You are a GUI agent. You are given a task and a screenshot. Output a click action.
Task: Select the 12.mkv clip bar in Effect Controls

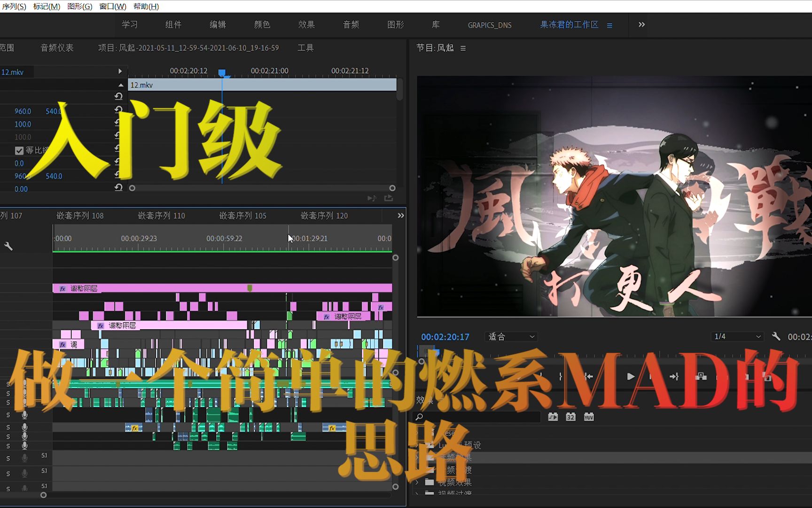pos(262,85)
